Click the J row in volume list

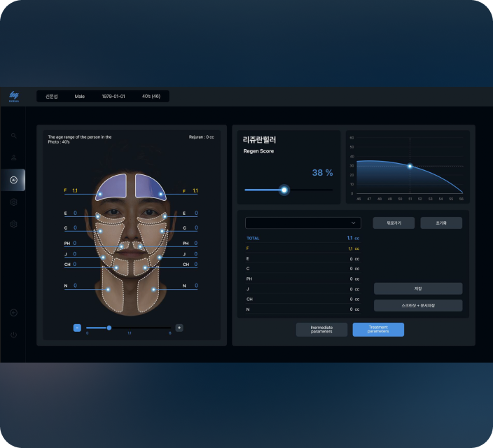point(303,289)
